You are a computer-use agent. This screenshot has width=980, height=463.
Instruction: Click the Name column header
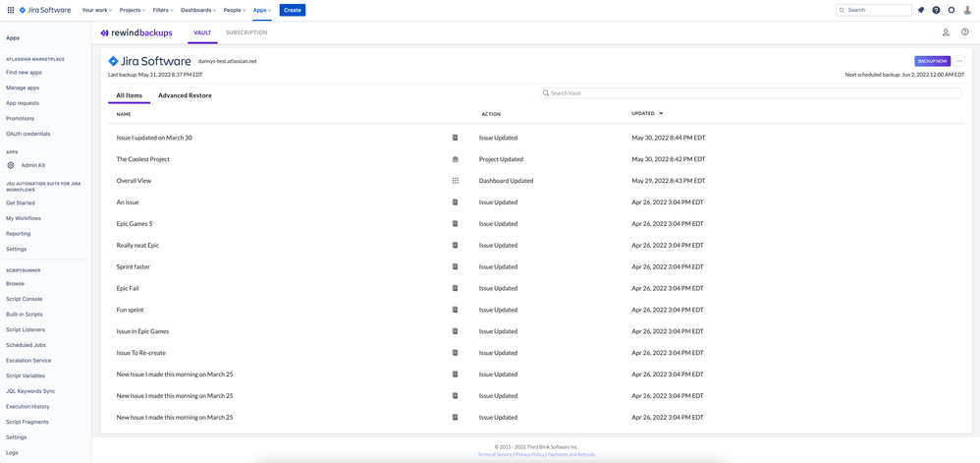124,114
